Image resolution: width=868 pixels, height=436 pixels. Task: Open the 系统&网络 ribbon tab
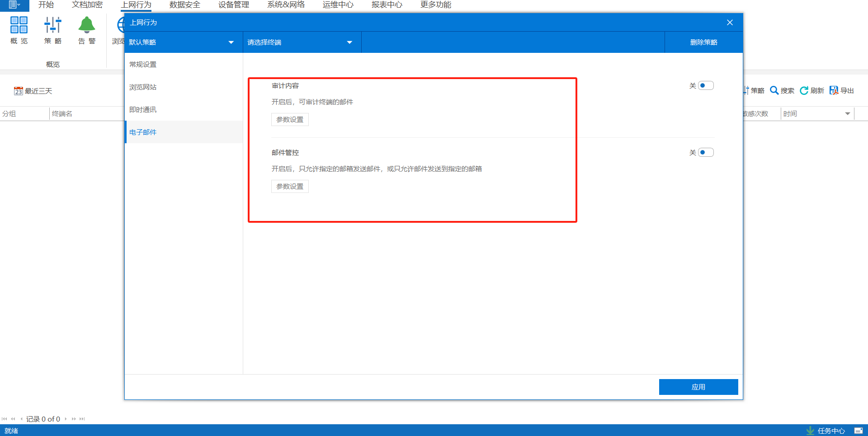[286, 5]
